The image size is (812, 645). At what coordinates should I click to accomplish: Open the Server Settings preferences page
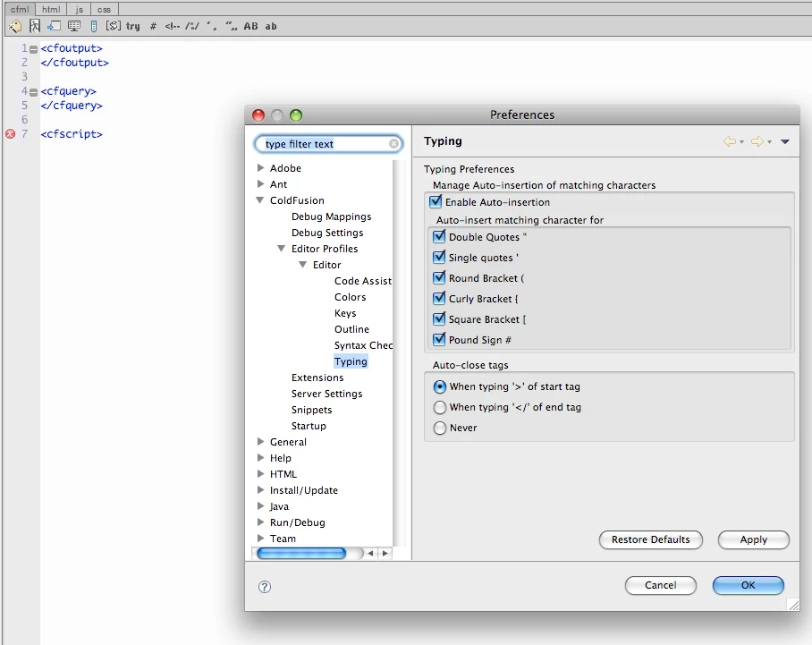click(326, 394)
